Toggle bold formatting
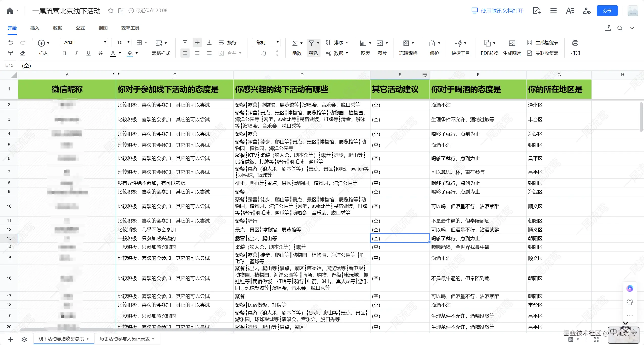Screen dimensions: 644x345 pos(64,53)
